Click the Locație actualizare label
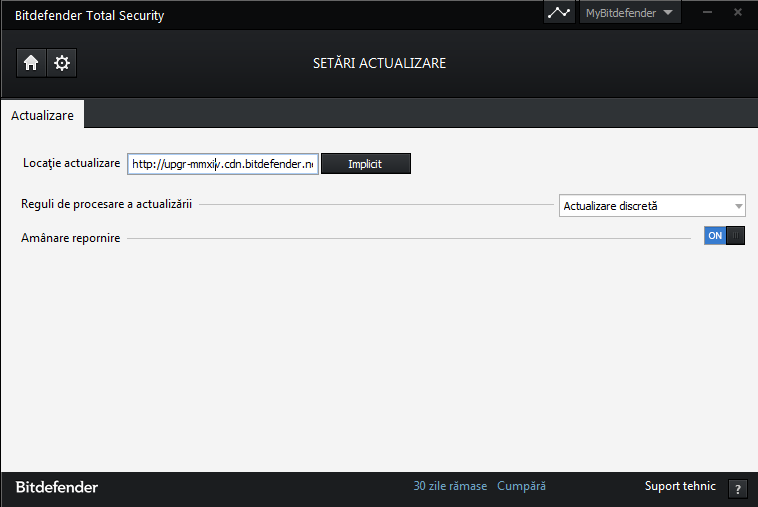The width and height of the screenshot is (758, 507). coord(72,163)
